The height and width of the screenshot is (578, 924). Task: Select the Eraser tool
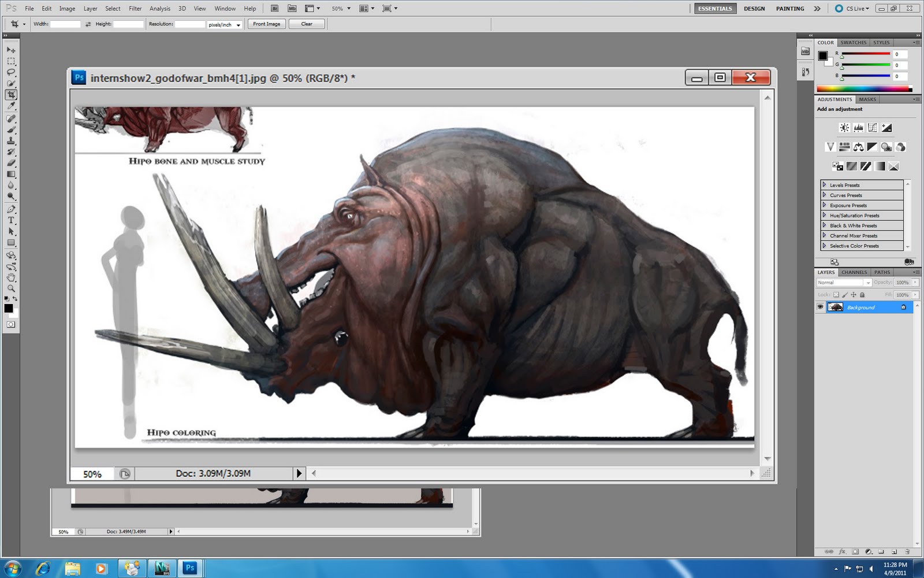pyautogui.click(x=11, y=163)
